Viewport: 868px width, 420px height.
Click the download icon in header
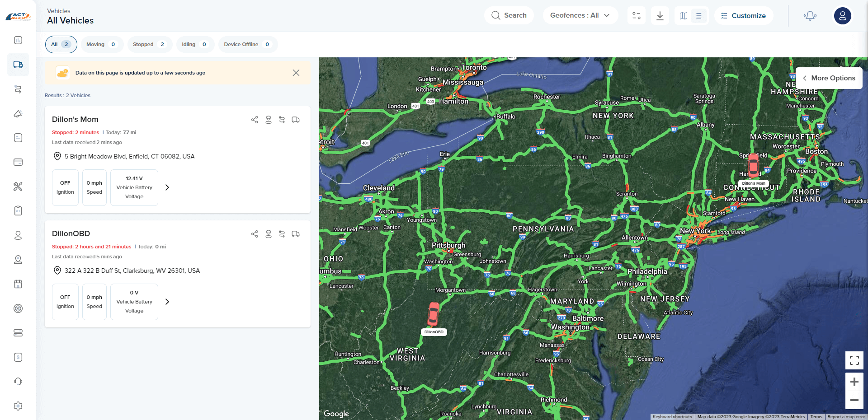click(x=660, y=16)
